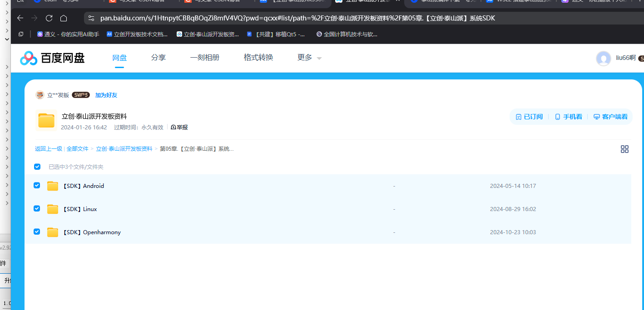The height and width of the screenshot is (310, 644).
Task: Click the 百度网盘 logo
Action: point(52,58)
